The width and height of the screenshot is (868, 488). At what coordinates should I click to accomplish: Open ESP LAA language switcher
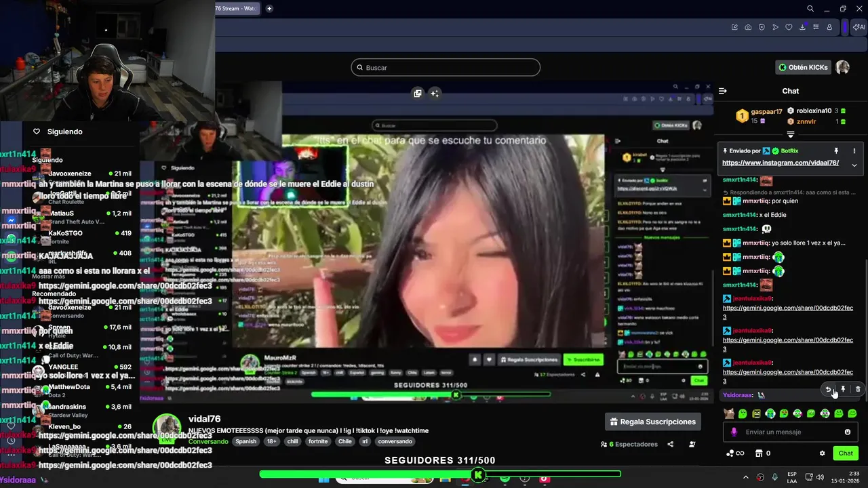click(793, 477)
